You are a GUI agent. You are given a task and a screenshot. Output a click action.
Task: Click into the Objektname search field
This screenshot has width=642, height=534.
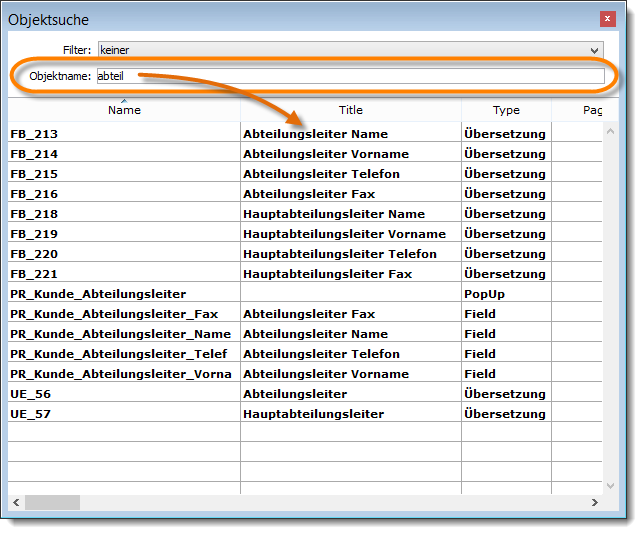pos(350,76)
